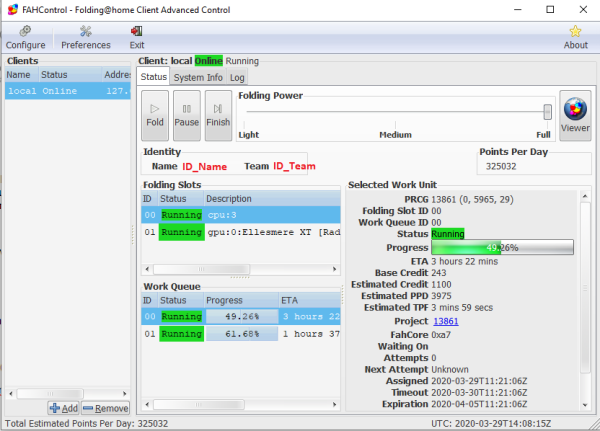Launch the protein Viewer
This screenshot has height=431, width=600.
point(575,113)
